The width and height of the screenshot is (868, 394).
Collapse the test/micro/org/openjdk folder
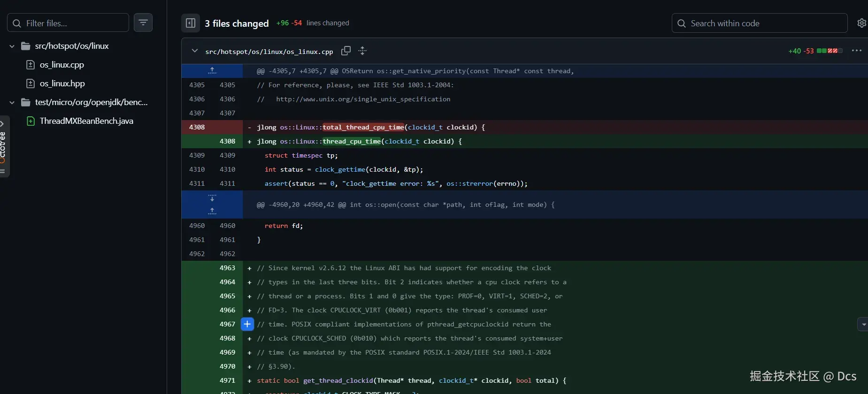(12, 102)
